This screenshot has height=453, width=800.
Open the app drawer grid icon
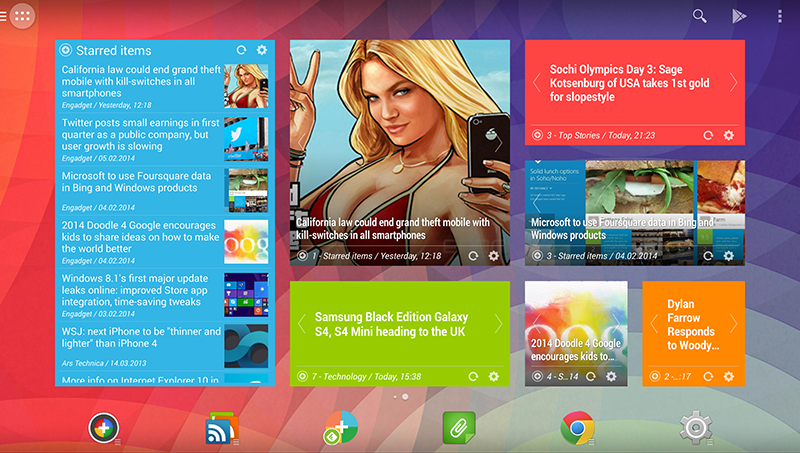(22, 16)
